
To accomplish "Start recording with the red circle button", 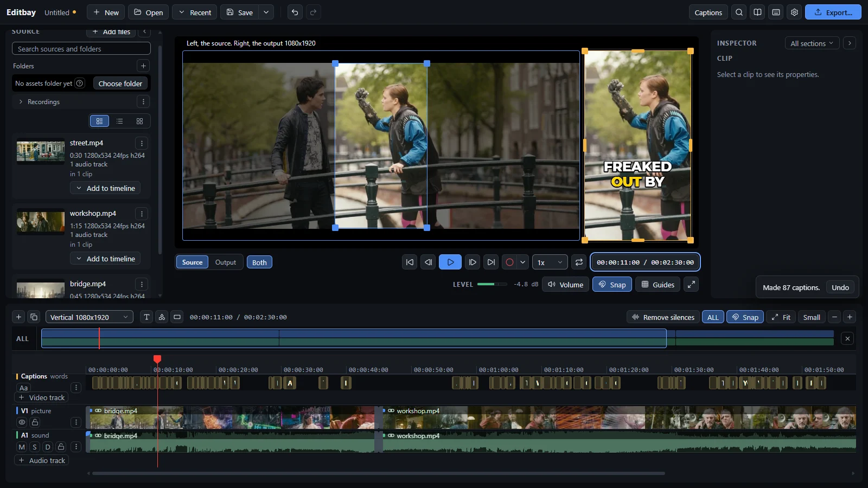I will pyautogui.click(x=509, y=262).
